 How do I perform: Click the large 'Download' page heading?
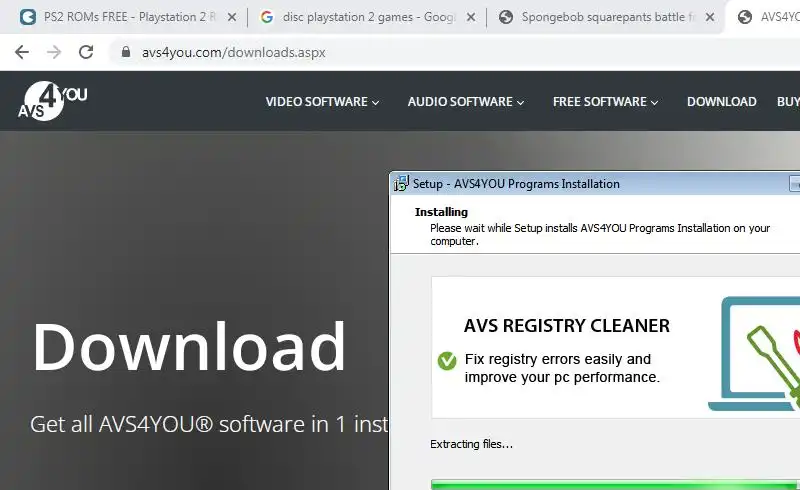(189, 347)
